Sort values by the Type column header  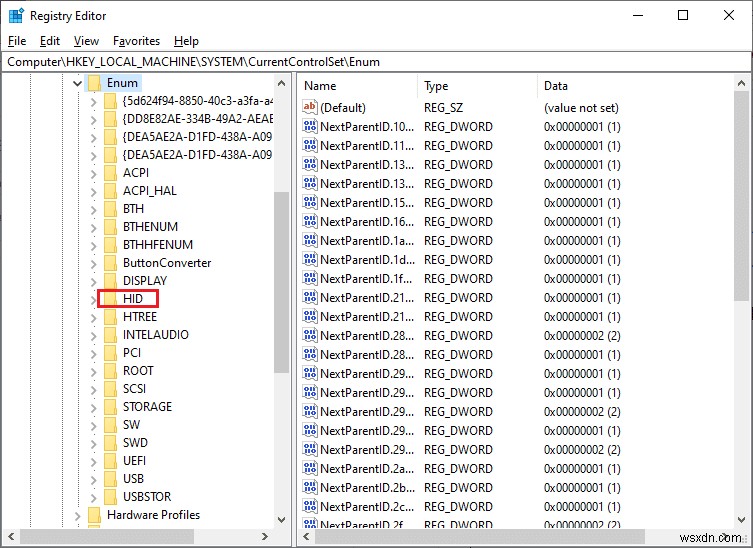pos(477,86)
